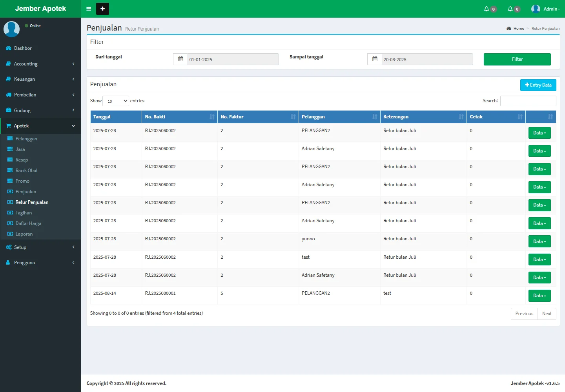This screenshot has width=565, height=392.
Task: Open the Show entries count dropdown
Action: 116,101
